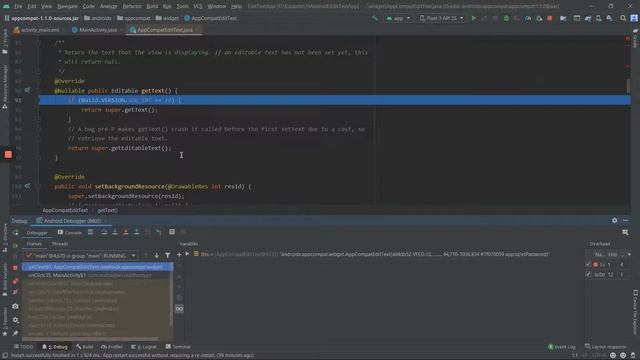
Task: Open the File menu
Action: coord(18,7)
